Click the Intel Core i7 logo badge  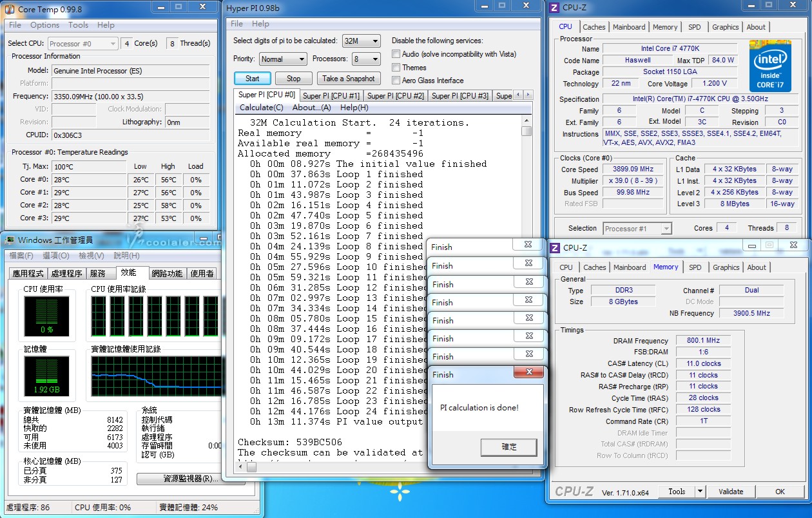770,68
